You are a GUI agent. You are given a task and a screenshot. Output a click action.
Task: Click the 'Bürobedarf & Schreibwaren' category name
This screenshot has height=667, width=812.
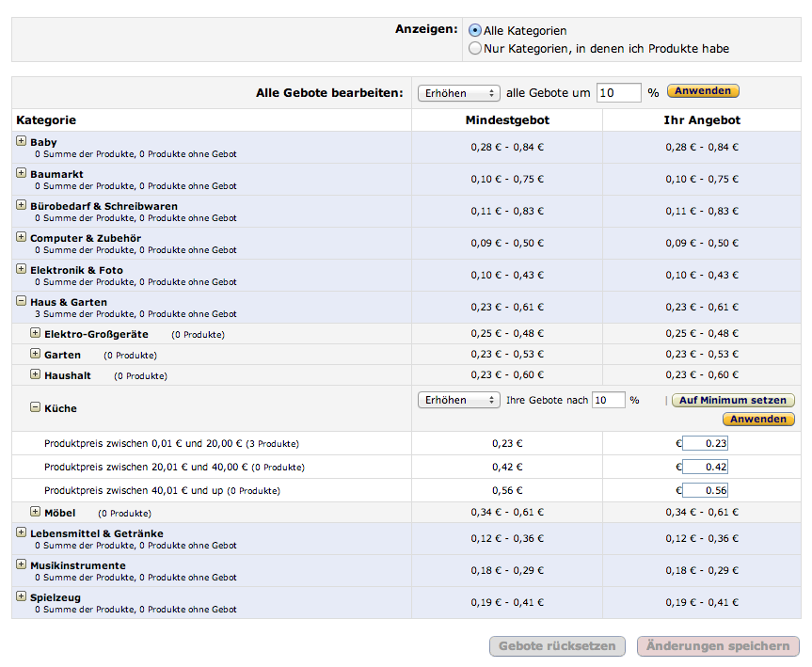click(x=103, y=207)
